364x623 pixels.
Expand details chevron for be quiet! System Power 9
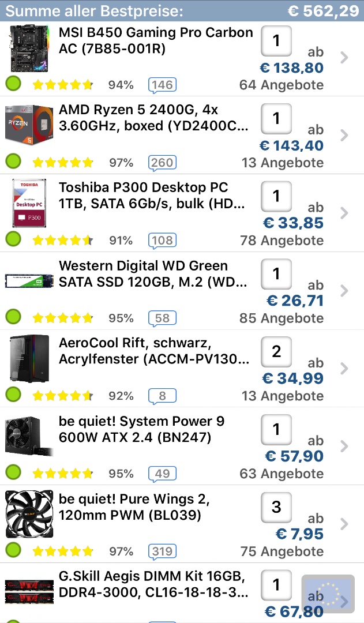(x=344, y=446)
